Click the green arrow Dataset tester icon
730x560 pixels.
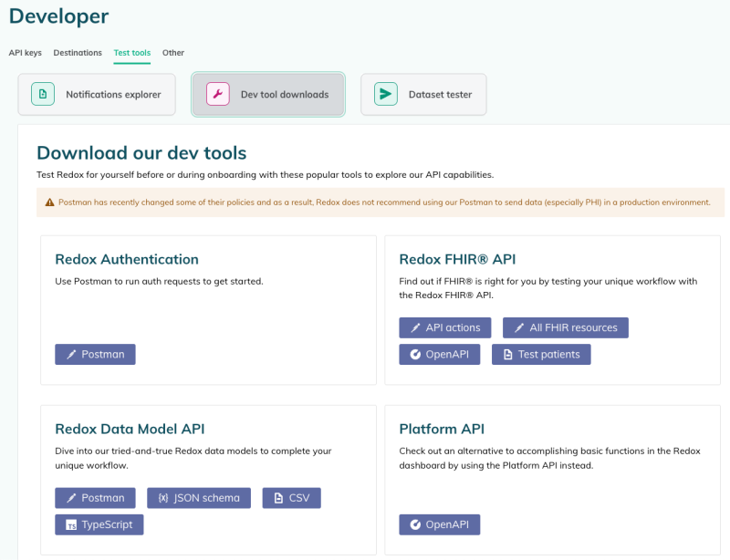click(x=385, y=94)
